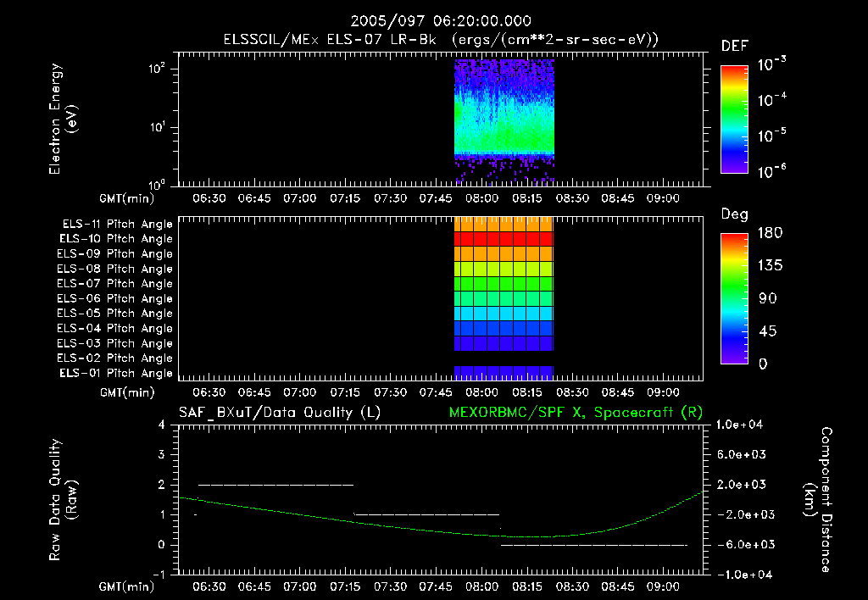The height and width of the screenshot is (600, 868).
Task: Click the Component Distance (km) axis label
Action: click(818, 500)
